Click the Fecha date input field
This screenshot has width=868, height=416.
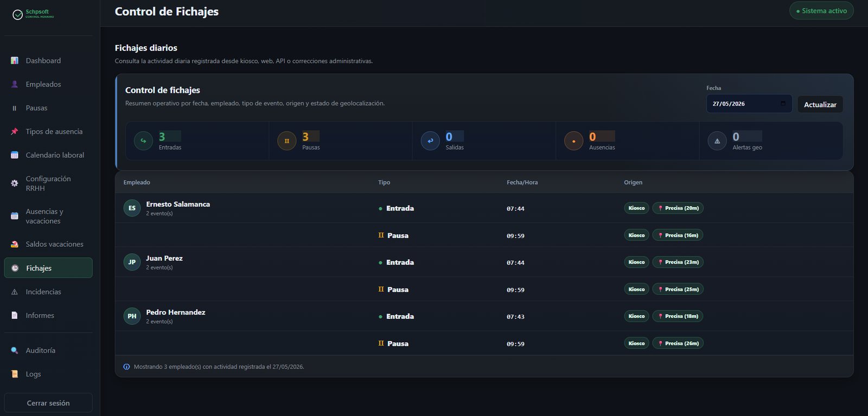tap(749, 104)
